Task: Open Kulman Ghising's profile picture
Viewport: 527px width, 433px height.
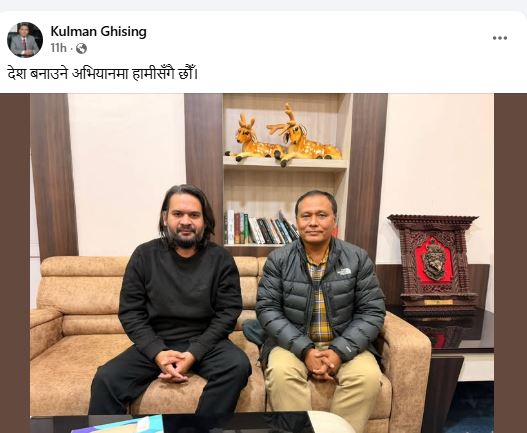Action: 25,40
